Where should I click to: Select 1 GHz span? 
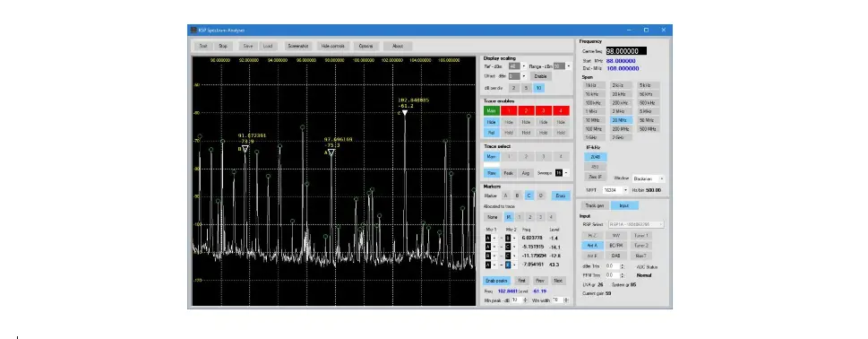[595, 137]
